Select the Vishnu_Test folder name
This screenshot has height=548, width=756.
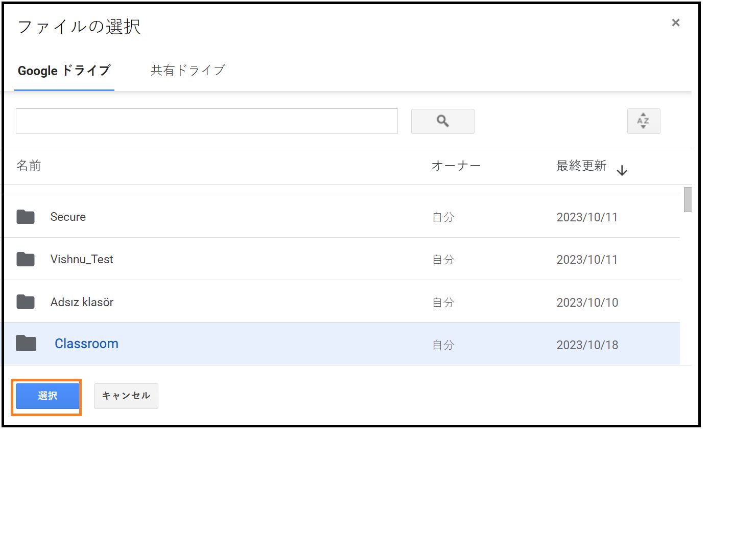pos(82,259)
